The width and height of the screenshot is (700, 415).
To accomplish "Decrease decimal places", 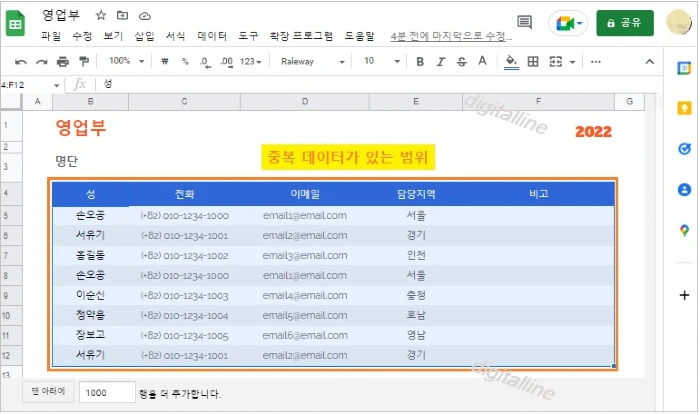I will [x=205, y=62].
